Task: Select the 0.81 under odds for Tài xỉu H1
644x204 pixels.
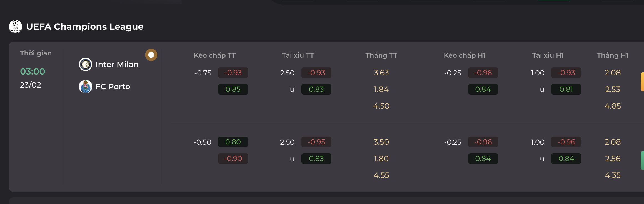Action: click(x=566, y=89)
